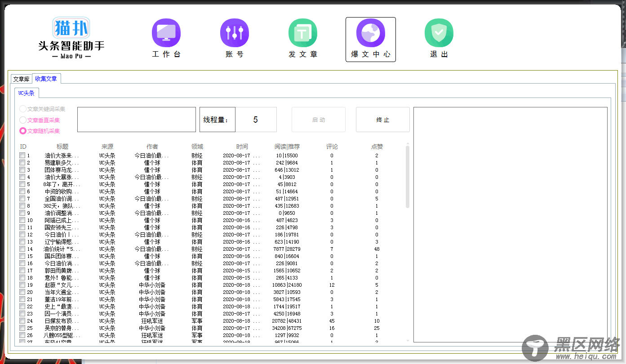The width and height of the screenshot is (626, 364).
Task: Click the empty log panel on right
Action: [x=511, y=225]
